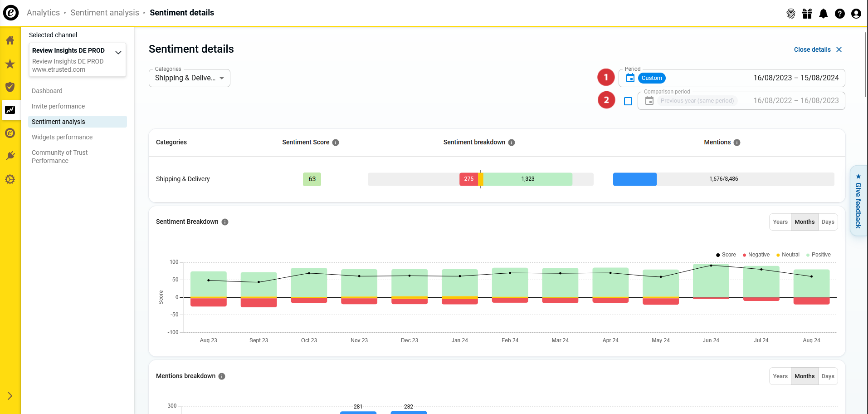The width and height of the screenshot is (868, 414).
Task: Open the shield checkmark sidebar icon
Action: [x=10, y=87]
